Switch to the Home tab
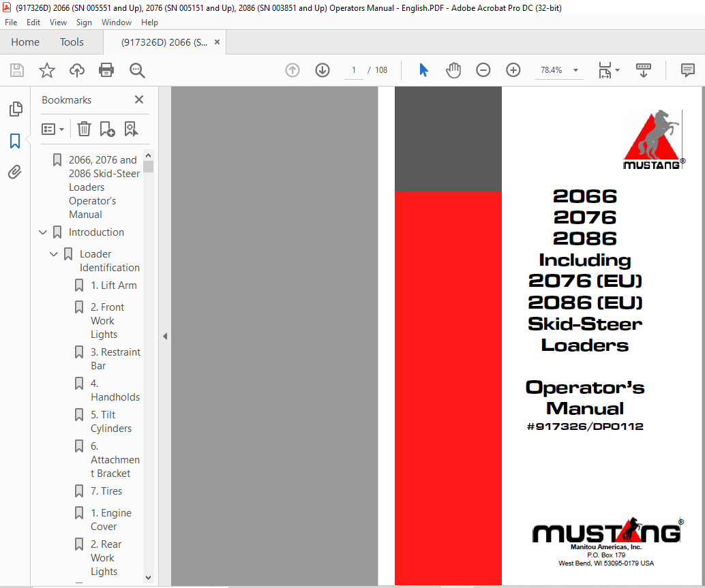The height and width of the screenshot is (588, 705). click(x=25, y=42)
